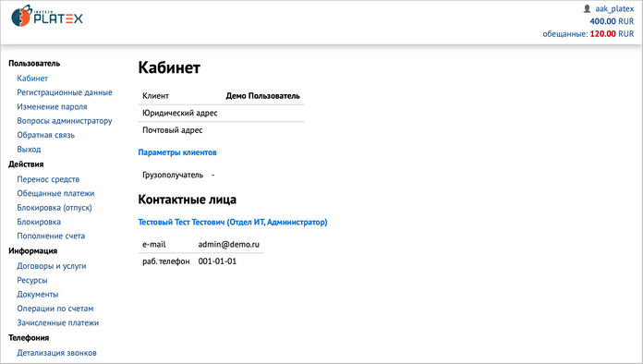View Операции по счетам
The image size is (643, 364).
coord(55,309)
